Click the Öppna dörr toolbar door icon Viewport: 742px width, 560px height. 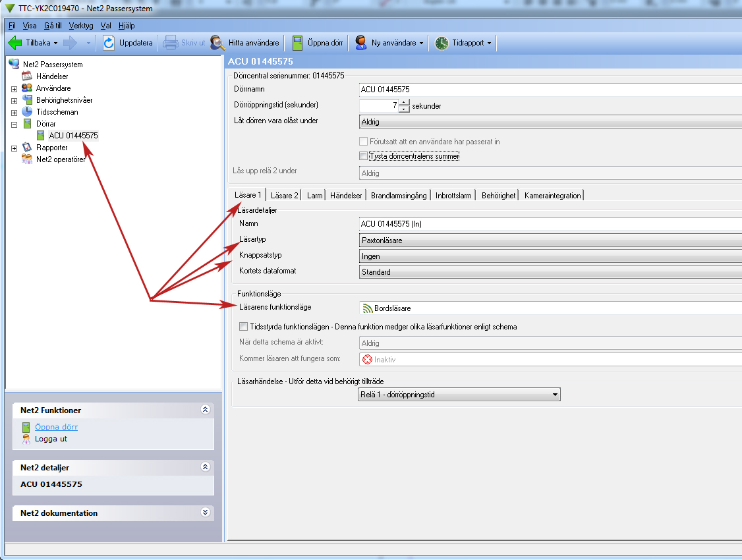tap(298, 43)
